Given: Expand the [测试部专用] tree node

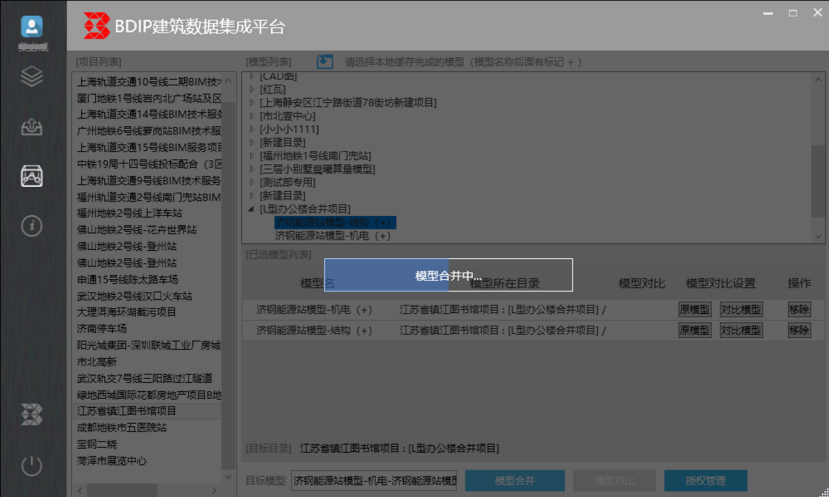Looking at the screenshot, I should (252, 182).
